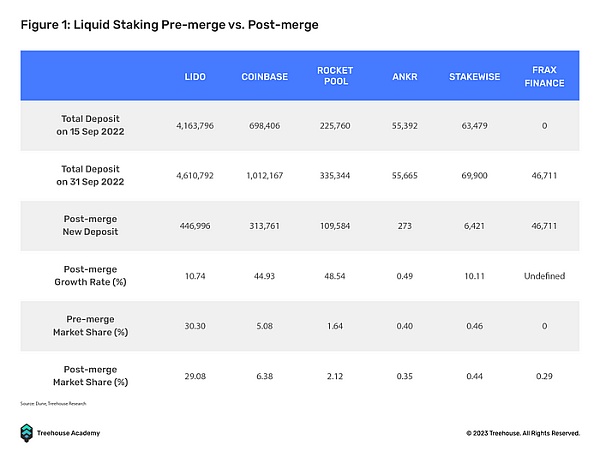Click the STAKEWISE column header
600x458 pixels.
474,77
